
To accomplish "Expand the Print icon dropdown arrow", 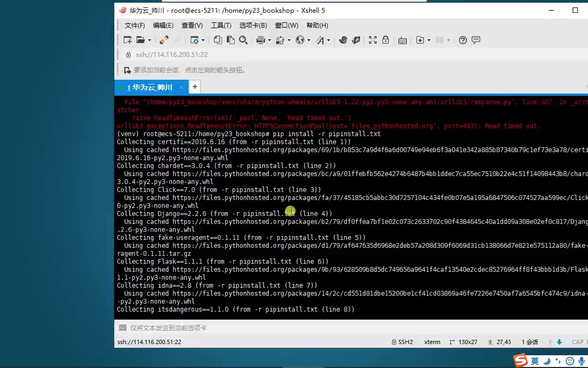I will click(x=269, y=40).
